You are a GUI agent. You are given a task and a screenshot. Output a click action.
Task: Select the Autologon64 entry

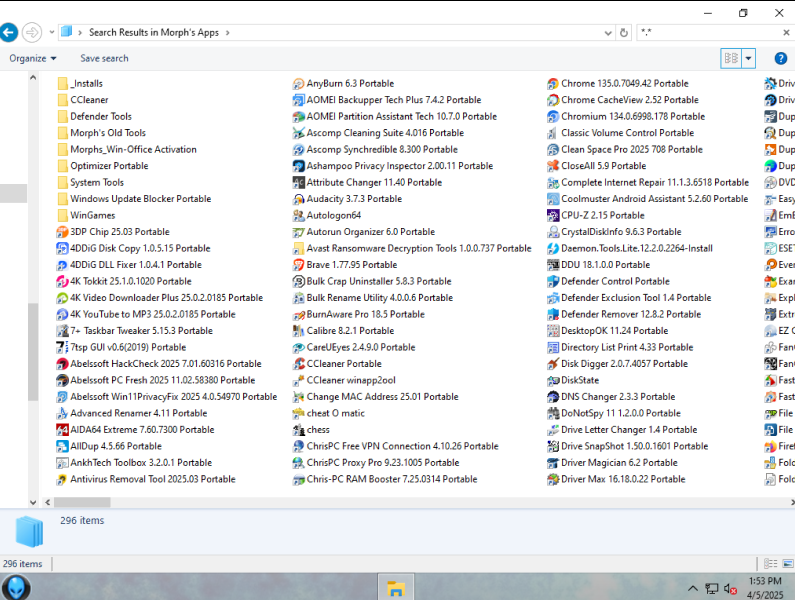(x=327, y=216)
